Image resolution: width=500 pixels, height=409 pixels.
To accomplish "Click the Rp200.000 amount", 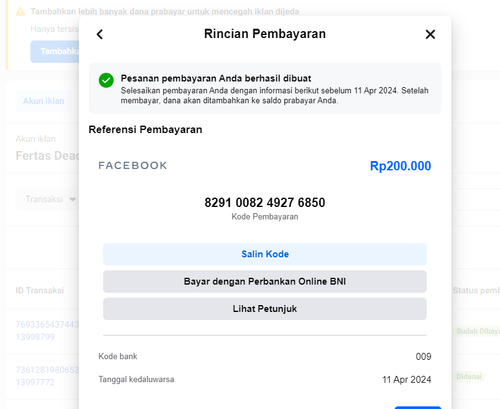I will click(x=400, y=166).
